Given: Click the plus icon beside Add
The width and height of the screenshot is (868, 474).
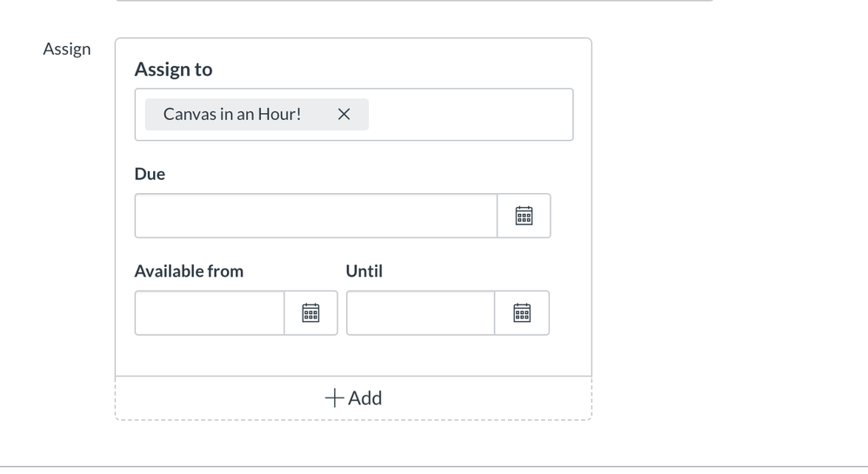Looking at the screenshot, I should pos(334,398).
